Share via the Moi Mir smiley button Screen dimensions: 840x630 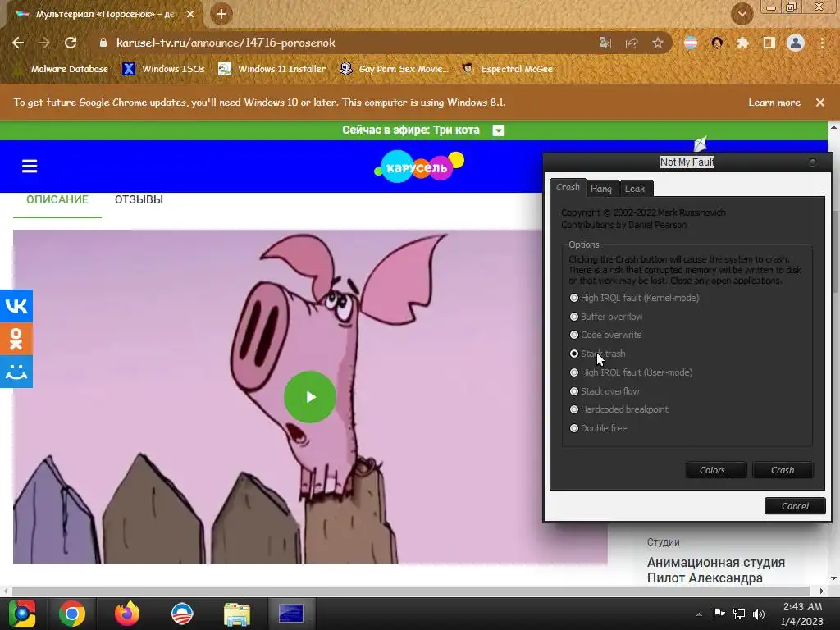16,372
